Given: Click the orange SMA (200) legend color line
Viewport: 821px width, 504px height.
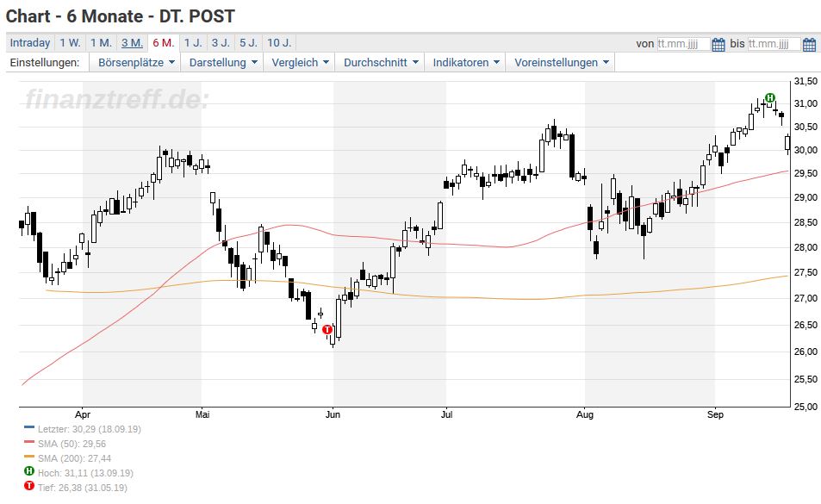Looking at the screenshot, I should point(29,457).
